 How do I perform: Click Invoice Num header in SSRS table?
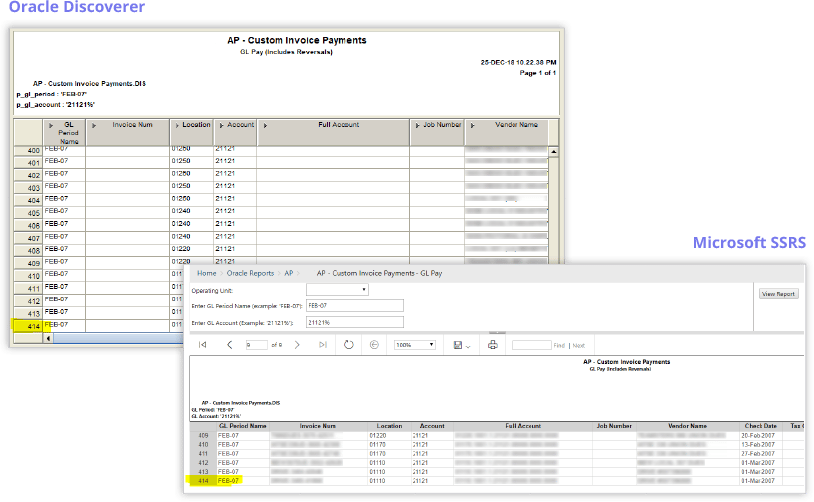318,426
